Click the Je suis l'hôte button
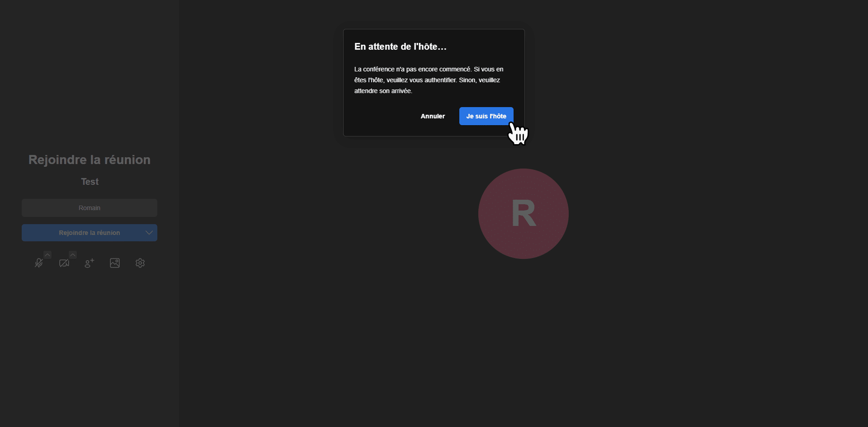 486,116
